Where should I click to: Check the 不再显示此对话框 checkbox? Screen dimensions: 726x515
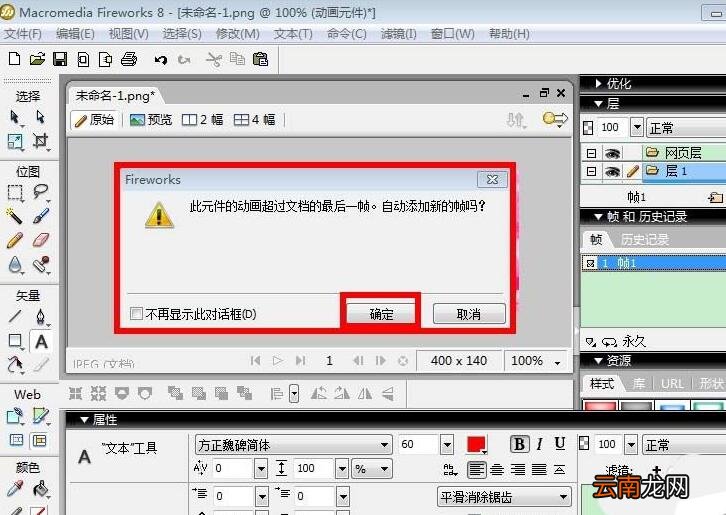[136, 314]
